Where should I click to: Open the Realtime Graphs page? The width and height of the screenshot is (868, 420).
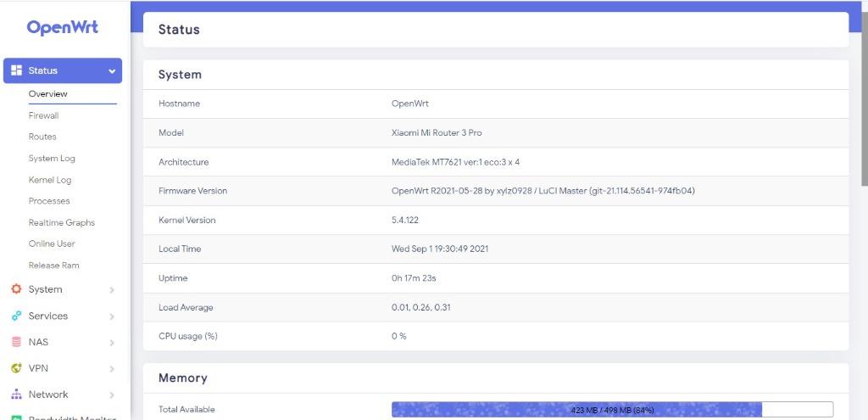point(61,222)
